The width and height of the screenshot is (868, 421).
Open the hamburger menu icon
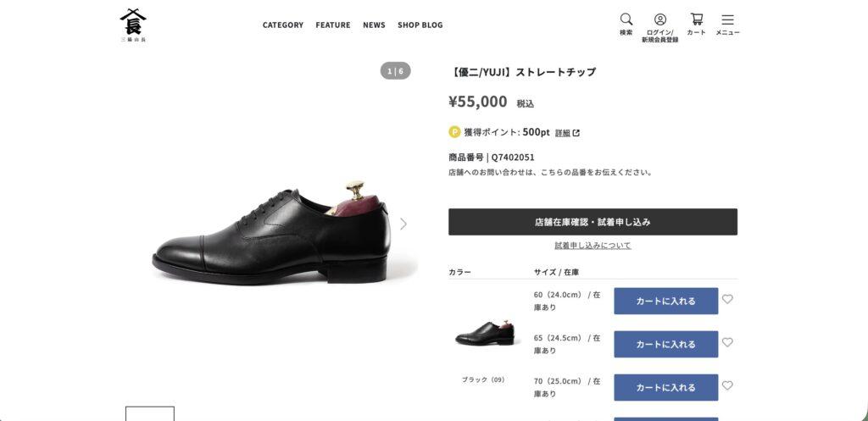pyautogui.click(x=727, y=20)
